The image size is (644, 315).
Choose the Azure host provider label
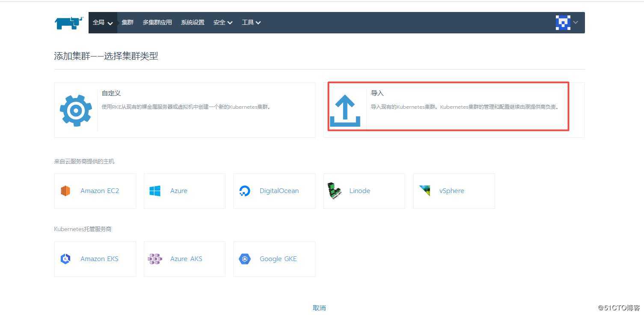pos(179,191)
